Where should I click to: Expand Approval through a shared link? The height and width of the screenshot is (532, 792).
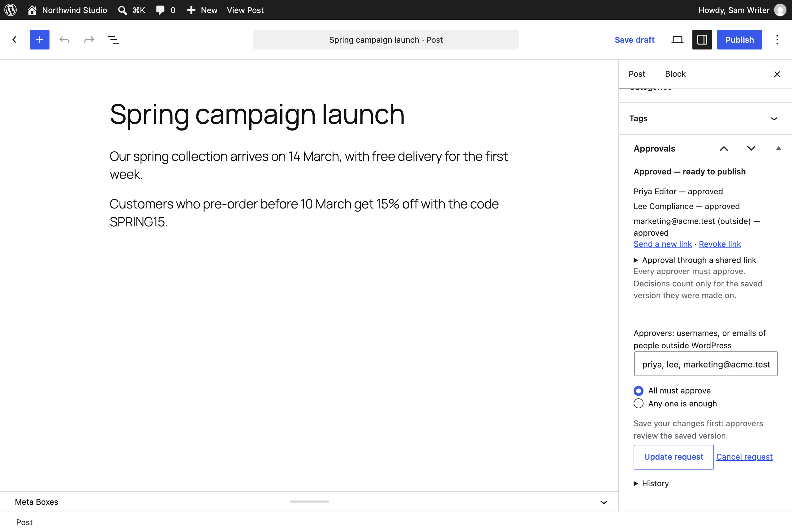pos(695,260)
